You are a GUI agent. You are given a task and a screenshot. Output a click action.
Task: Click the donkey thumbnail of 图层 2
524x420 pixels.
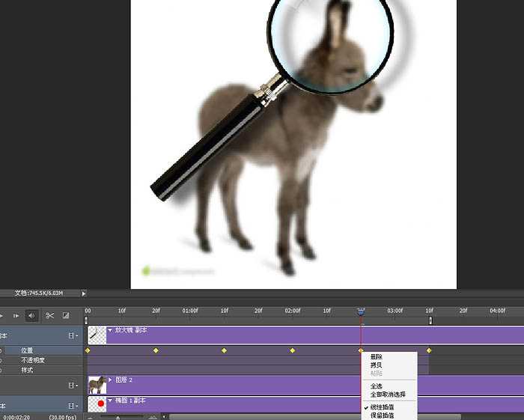tap(97, 385)
